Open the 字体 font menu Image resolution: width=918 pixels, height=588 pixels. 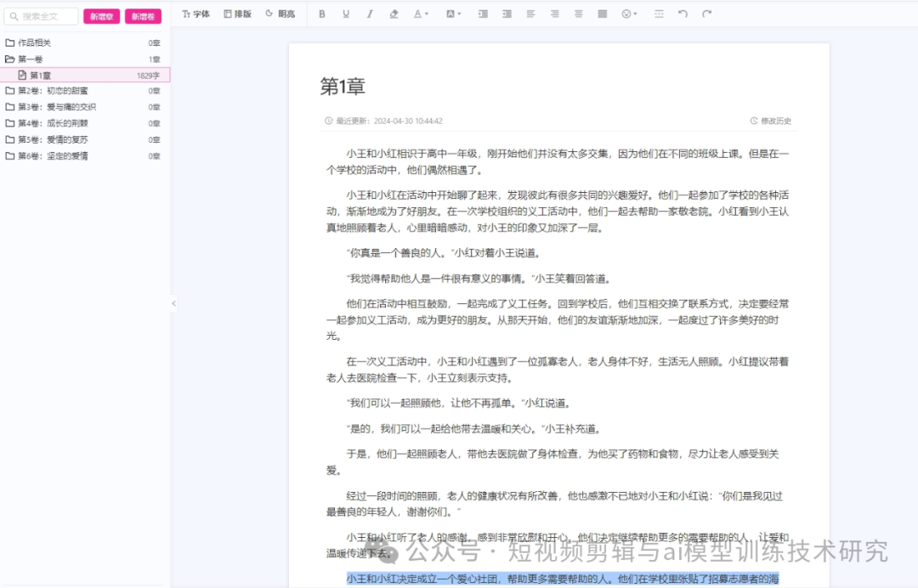[x=195, y=14]
